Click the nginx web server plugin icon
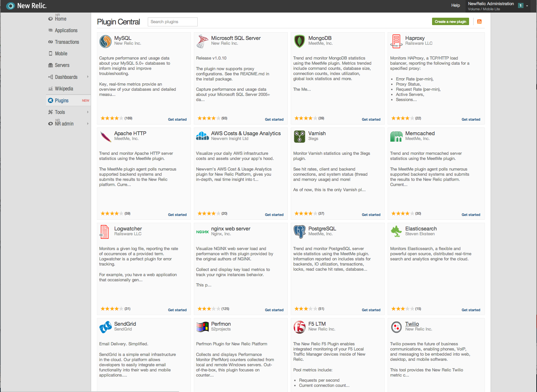537x392 pixels. 202,231
